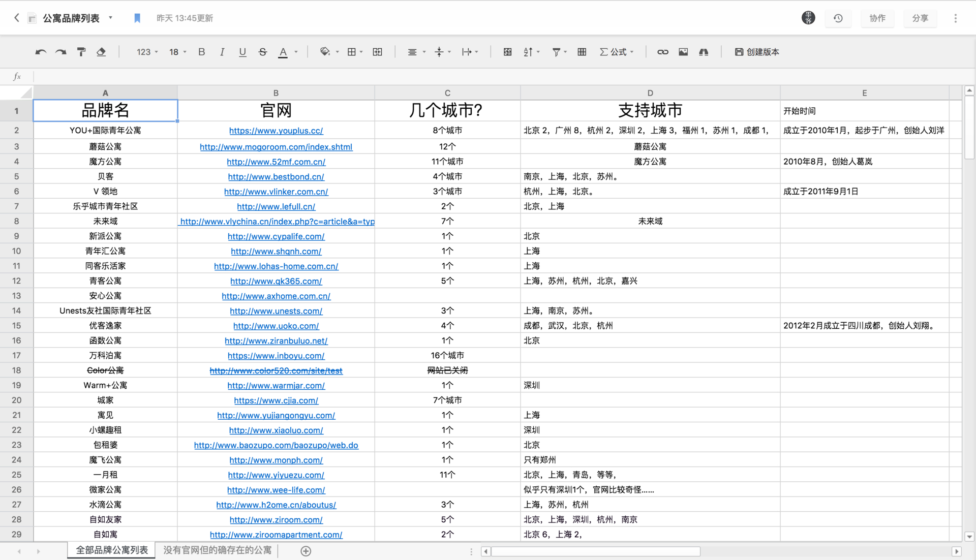The height and width of the screenshot is (560, 976).
Task: Open the text wrap dropdown
Action: [x=470, y=52]
